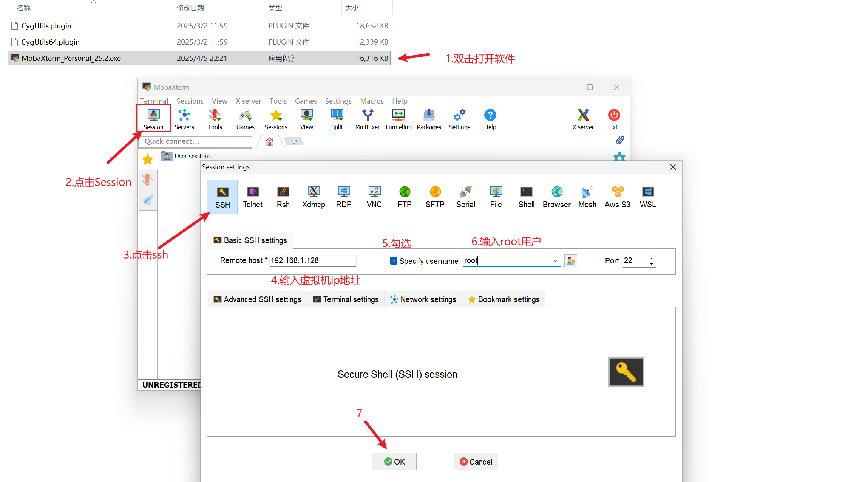Open the Servers toolbar icon
868x482 pixels.
pyautogui.click(x=184, y=119)
